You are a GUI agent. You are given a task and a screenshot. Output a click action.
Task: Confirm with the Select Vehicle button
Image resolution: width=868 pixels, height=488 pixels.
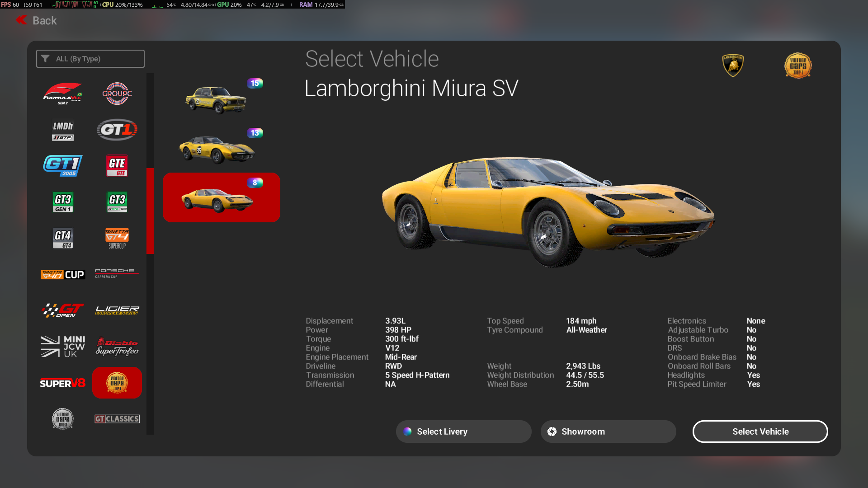pos(760,432)
